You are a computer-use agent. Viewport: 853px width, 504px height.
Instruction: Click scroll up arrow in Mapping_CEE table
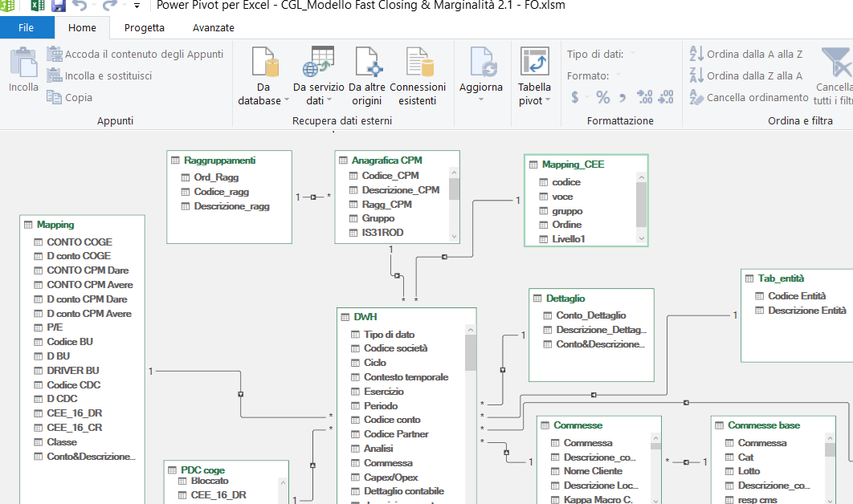(x=642, y=177)
